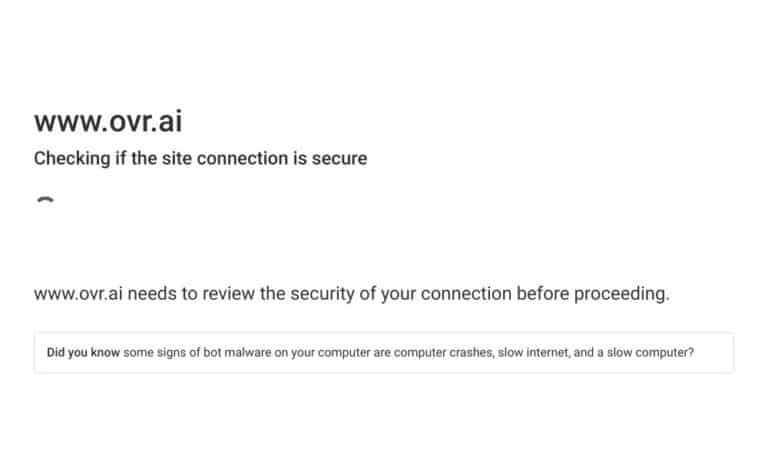The height and width of the screenshot is (461, 768).
Task: Select the 'Checking if the site connection is secure' subheading
Action: (x=200, y=158)
